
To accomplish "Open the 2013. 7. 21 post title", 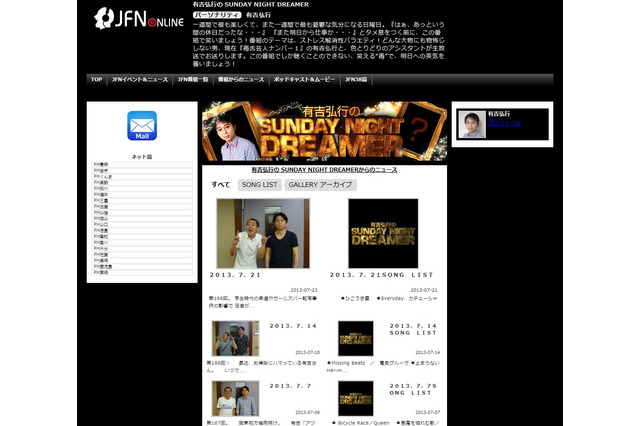I will (x=235, y=275).
